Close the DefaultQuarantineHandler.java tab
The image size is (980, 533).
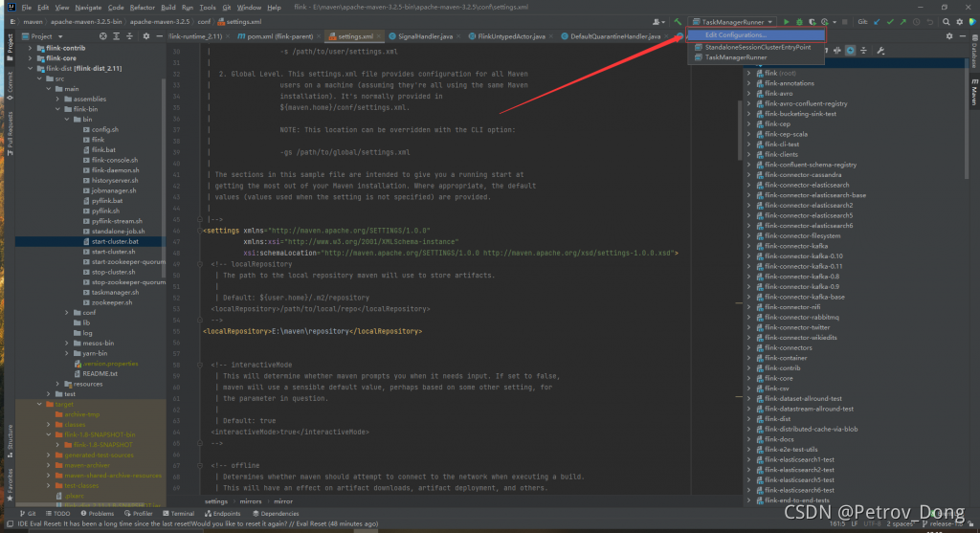(666, 36)
